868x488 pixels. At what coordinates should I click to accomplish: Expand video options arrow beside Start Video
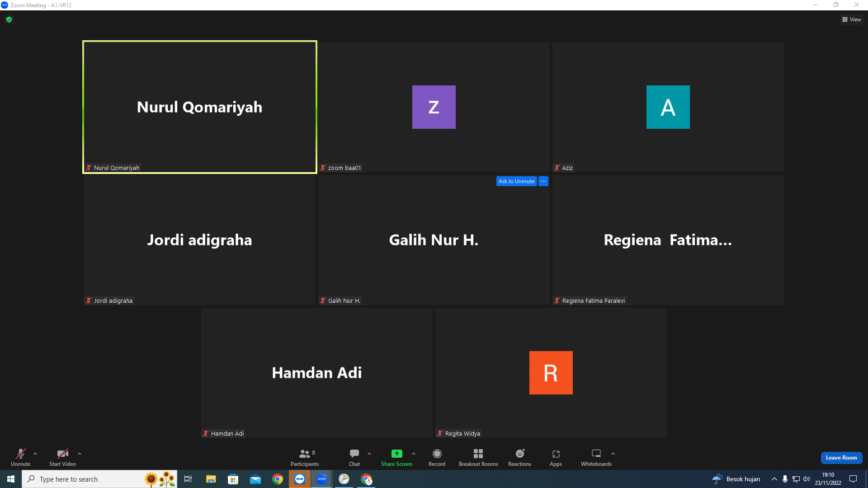pyautogui.click(x=80, y=454)
